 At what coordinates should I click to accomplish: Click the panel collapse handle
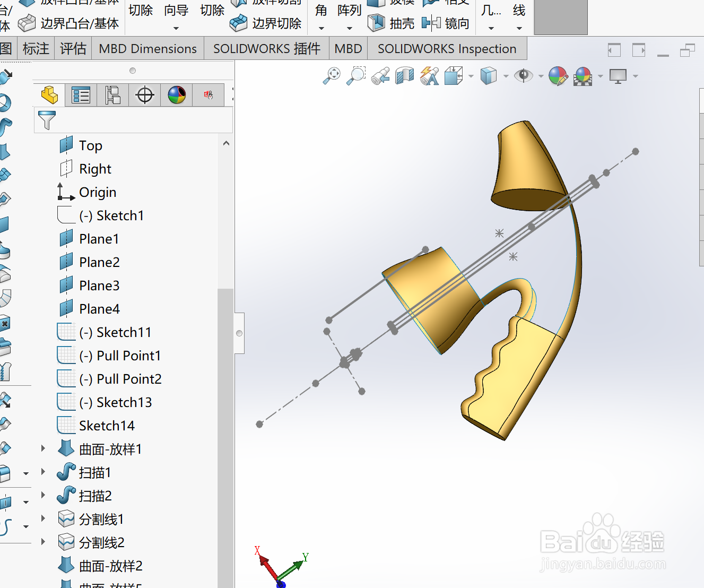239,333
